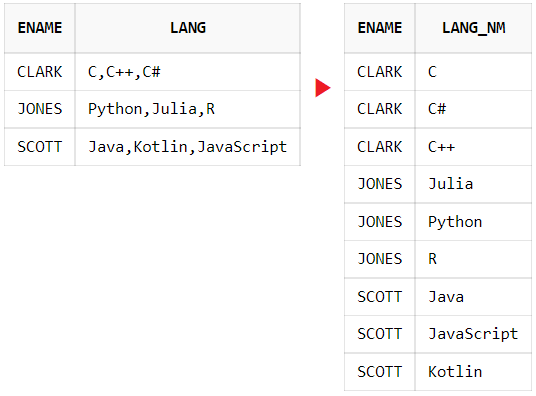Select CLARK in the row with C++
This screenshot has height=396, width=536.
[x=379, y=147]
